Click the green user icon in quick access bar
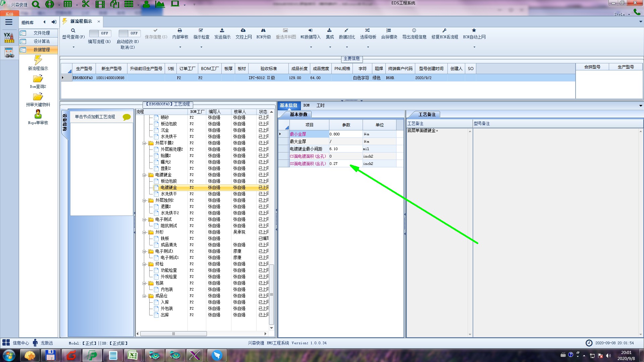This screenshot has width=644, height=362. (x=146, y=4)
